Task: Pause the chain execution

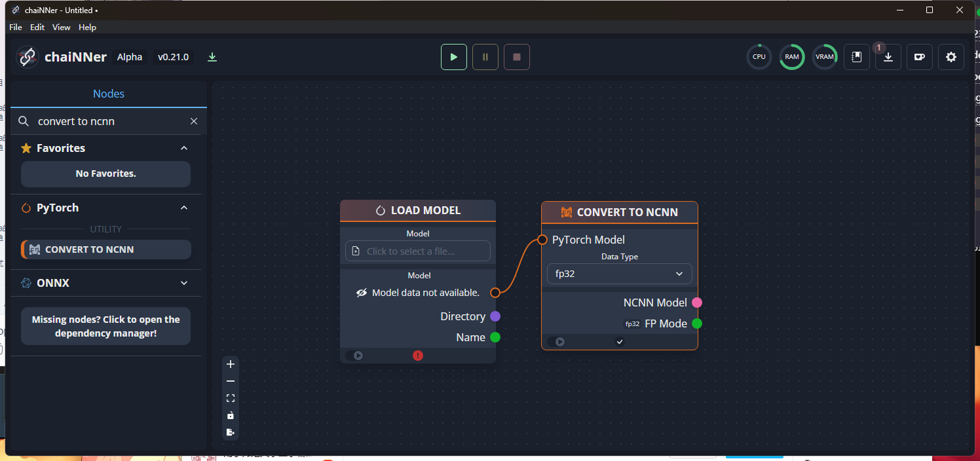Action: [485, 57]
